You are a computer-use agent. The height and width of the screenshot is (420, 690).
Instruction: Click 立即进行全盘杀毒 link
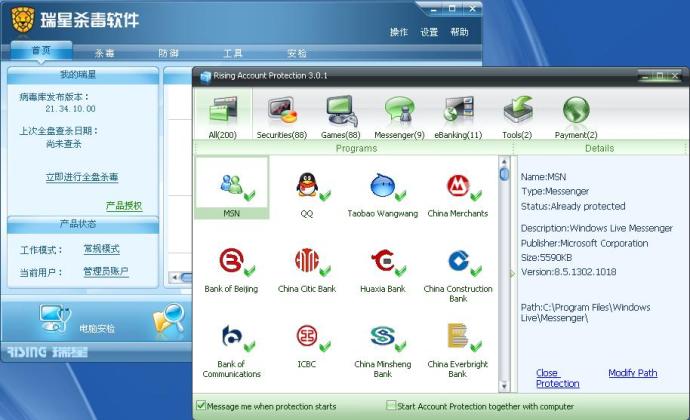(x=82, y=177)
